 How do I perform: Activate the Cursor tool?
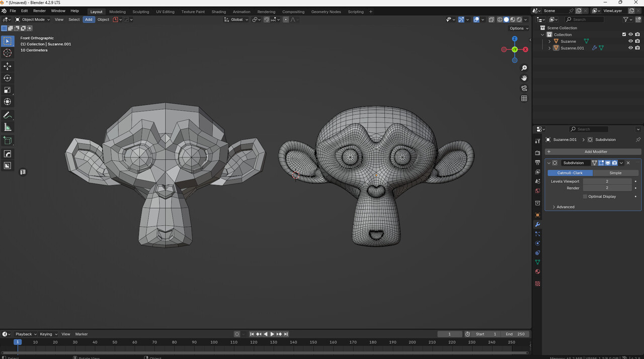click(8, 53)
